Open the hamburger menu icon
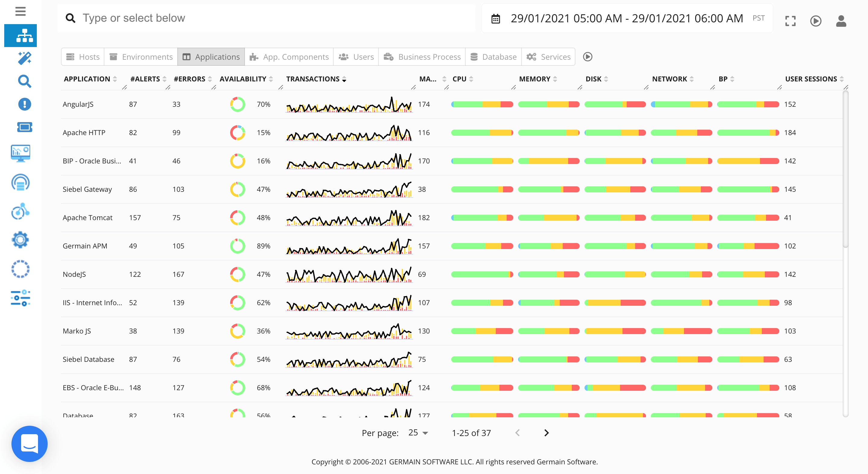The image size is (868, 474). (20, 11)
